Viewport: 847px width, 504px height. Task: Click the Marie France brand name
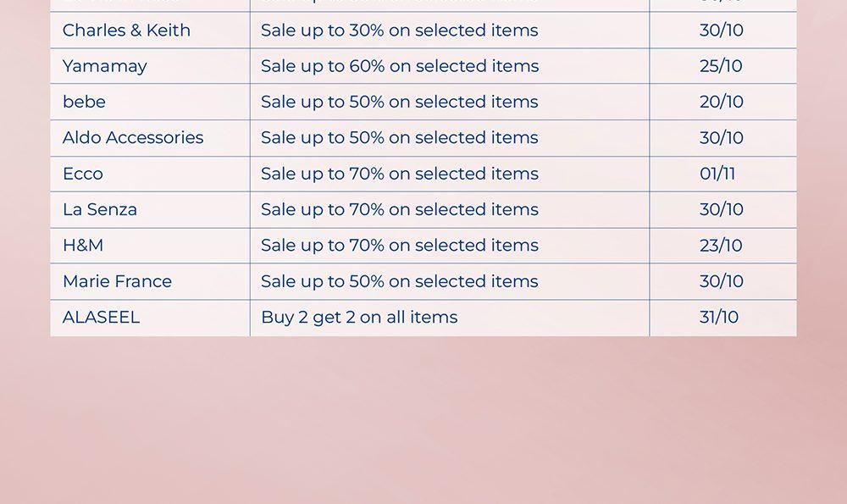coord(117,281)
